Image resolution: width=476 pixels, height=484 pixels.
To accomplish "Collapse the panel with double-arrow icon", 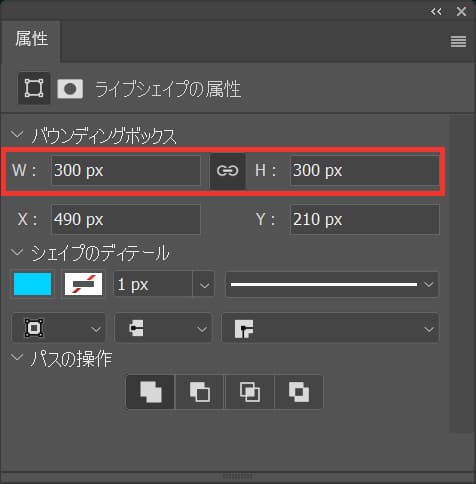I will pos(436,12).
